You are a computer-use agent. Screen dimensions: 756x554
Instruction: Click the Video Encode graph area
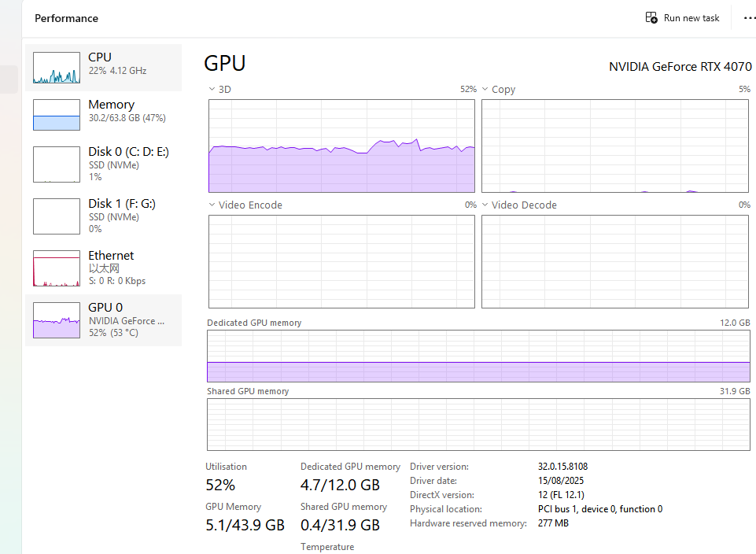tap(341, 261)
